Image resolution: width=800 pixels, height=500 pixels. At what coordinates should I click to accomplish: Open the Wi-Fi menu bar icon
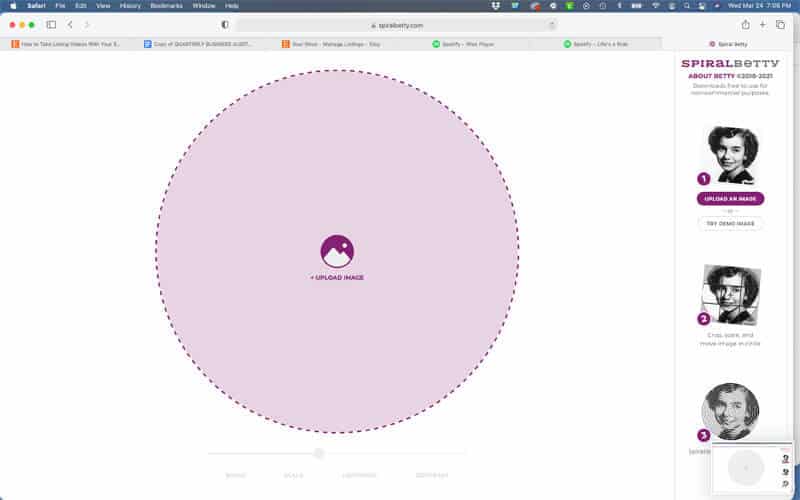(656, 6)
